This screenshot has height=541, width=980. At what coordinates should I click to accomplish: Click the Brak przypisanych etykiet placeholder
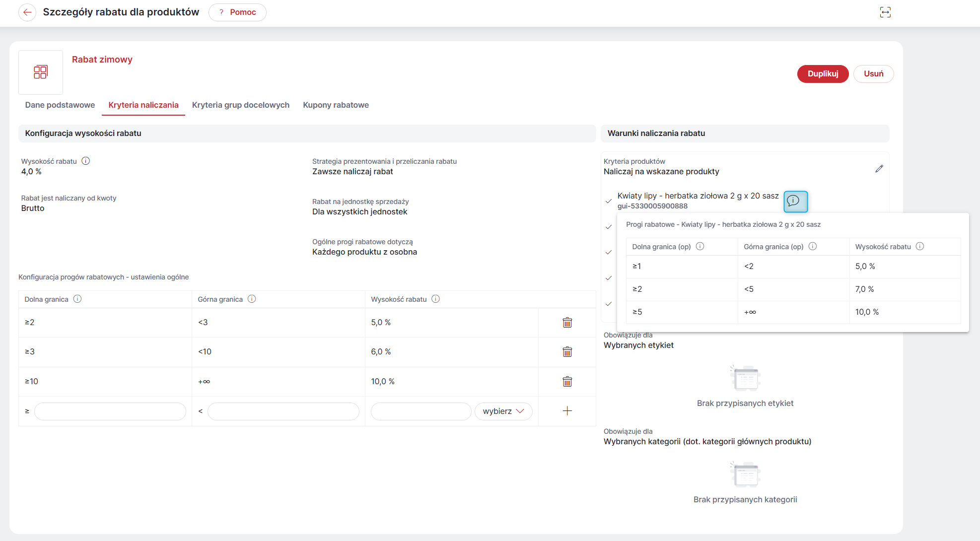(745, 404)
